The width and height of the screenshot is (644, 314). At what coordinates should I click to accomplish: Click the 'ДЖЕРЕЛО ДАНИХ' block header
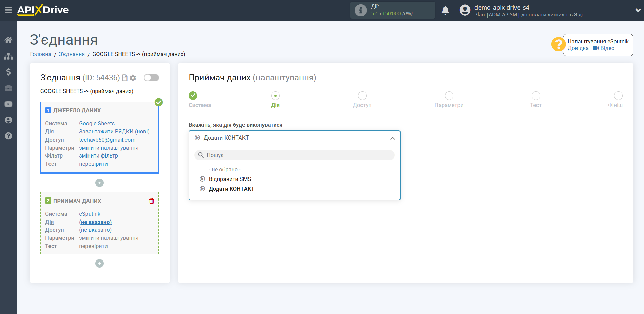(x=77, y=111)
